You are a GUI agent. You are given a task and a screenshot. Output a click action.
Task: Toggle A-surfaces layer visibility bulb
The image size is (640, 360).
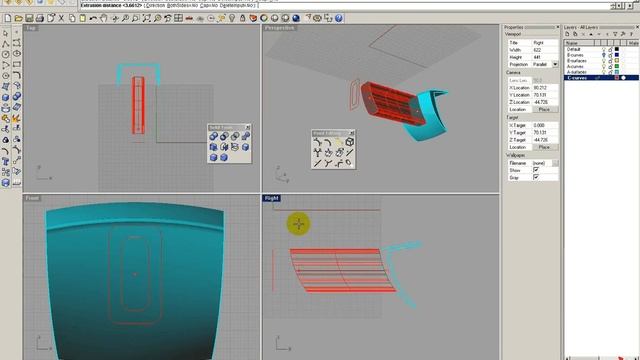pos(604,72)
